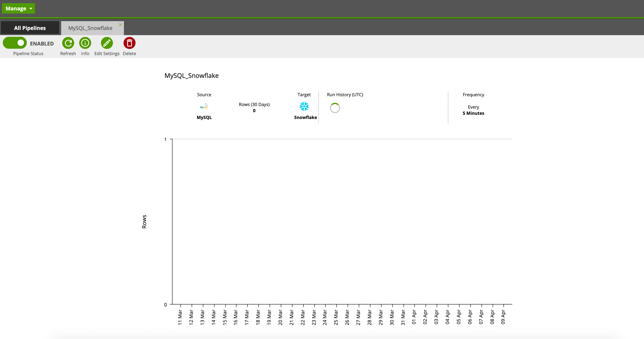This screenshot has height=339, width=644.
Task: Open the Manage dropdown menu
Action: click(18, 9)
